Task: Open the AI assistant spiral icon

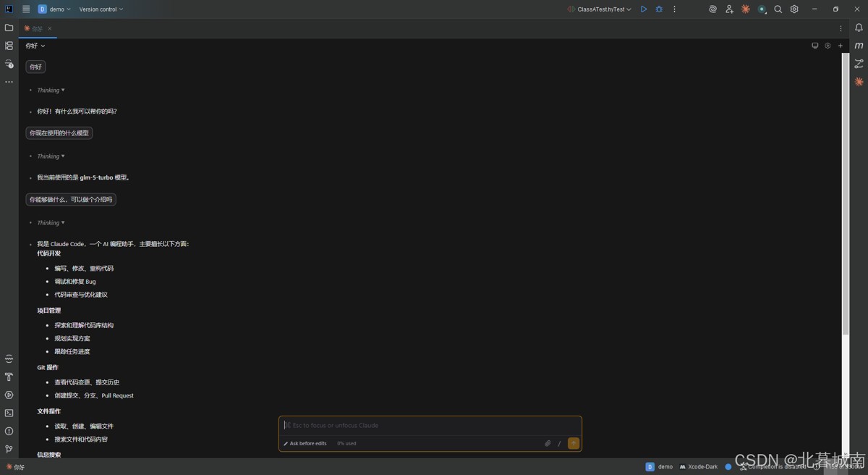Action: [x=712, y=9]
